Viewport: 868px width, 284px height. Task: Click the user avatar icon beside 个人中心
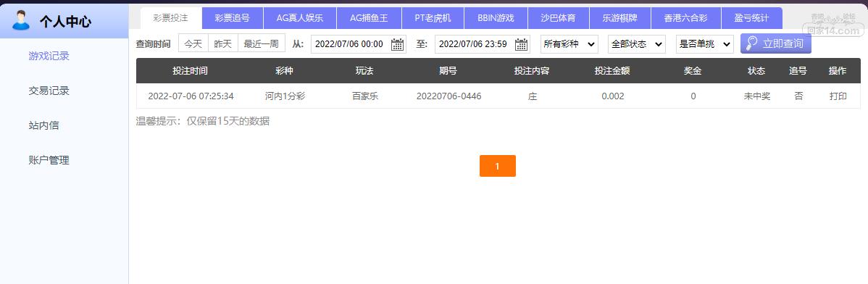pos(21,20)
